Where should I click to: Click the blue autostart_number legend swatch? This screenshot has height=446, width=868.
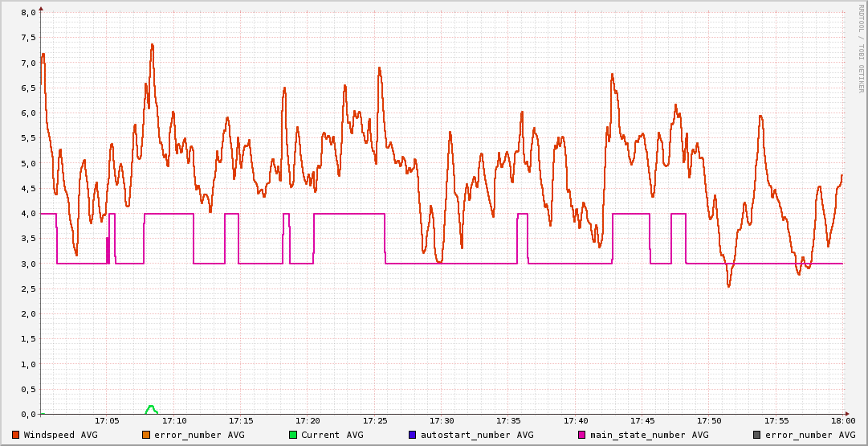(x=412, y=435)
